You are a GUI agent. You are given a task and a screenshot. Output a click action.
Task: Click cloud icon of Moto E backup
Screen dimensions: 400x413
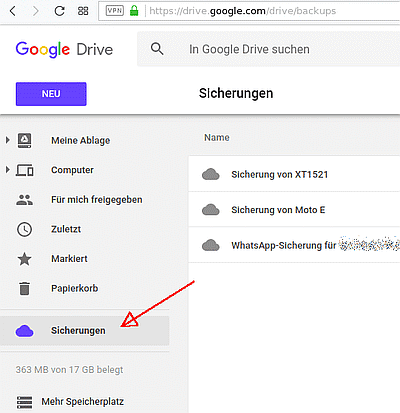[211, 210]
